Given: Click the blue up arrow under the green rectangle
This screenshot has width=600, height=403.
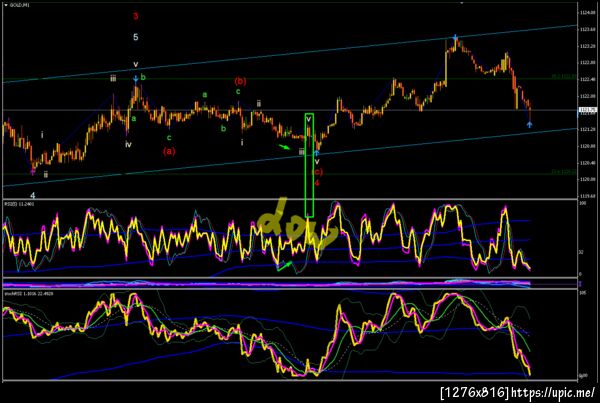Looking at the screenshot, I should (317, 153).
